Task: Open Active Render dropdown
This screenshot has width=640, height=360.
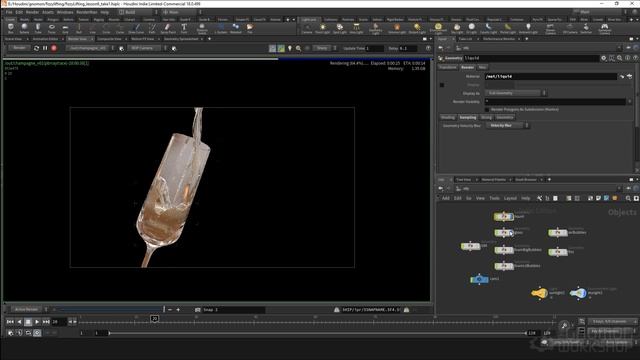Action: pos(29,309)
